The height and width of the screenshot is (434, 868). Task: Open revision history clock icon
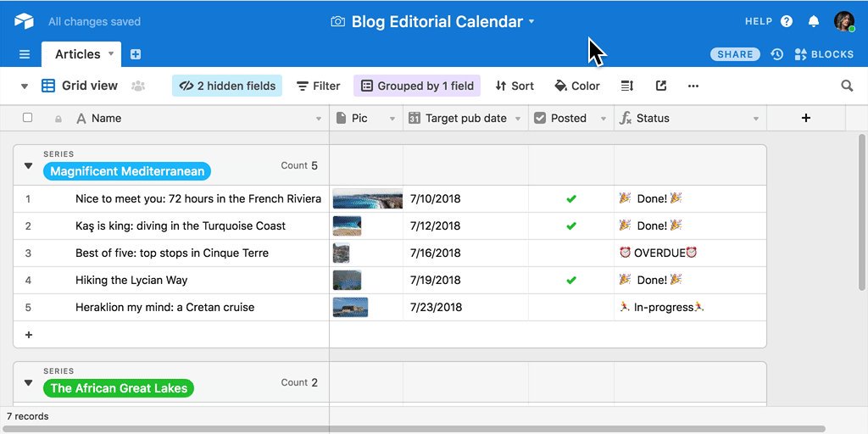[x=776, y=54]
